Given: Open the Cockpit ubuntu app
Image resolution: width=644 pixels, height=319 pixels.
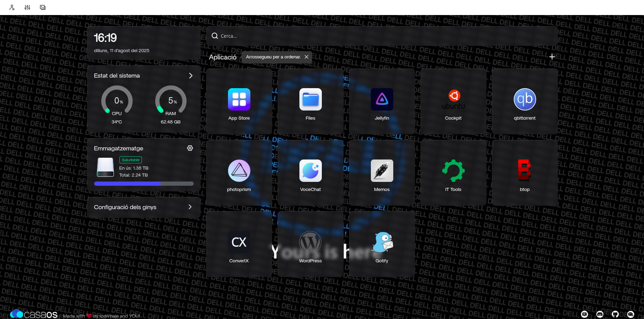Looking at the screenshot, I should pyautogui.click(x=453, y=100).
